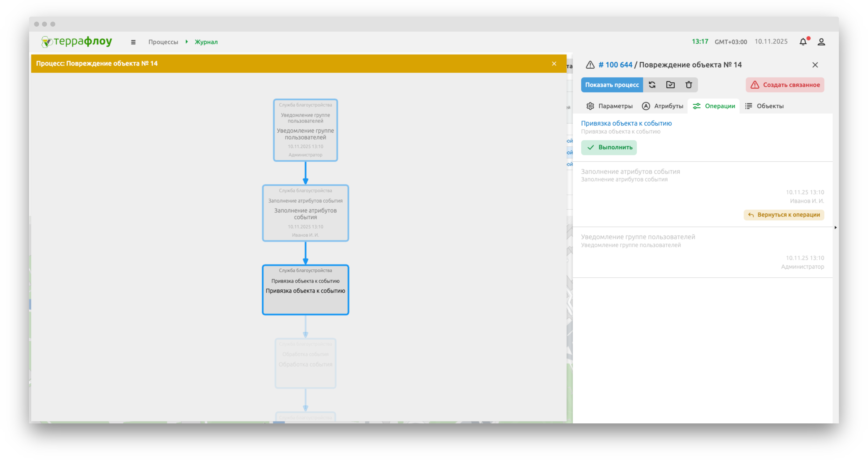Select the Уведомление группе пользователей process node

tap(305, 130)
